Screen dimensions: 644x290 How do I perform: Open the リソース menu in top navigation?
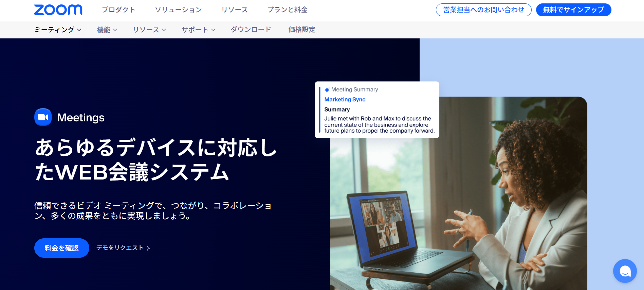234,10
